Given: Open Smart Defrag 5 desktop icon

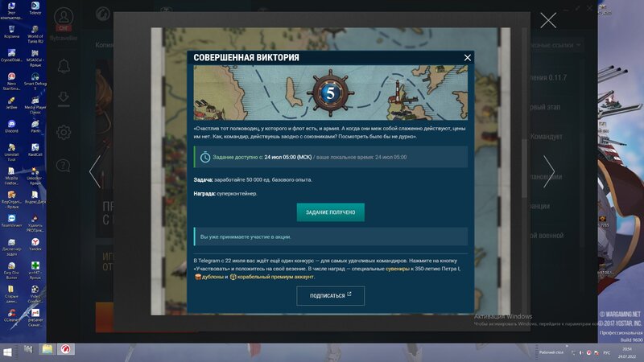Looking at the screenshot, I should tap(35, 81).
